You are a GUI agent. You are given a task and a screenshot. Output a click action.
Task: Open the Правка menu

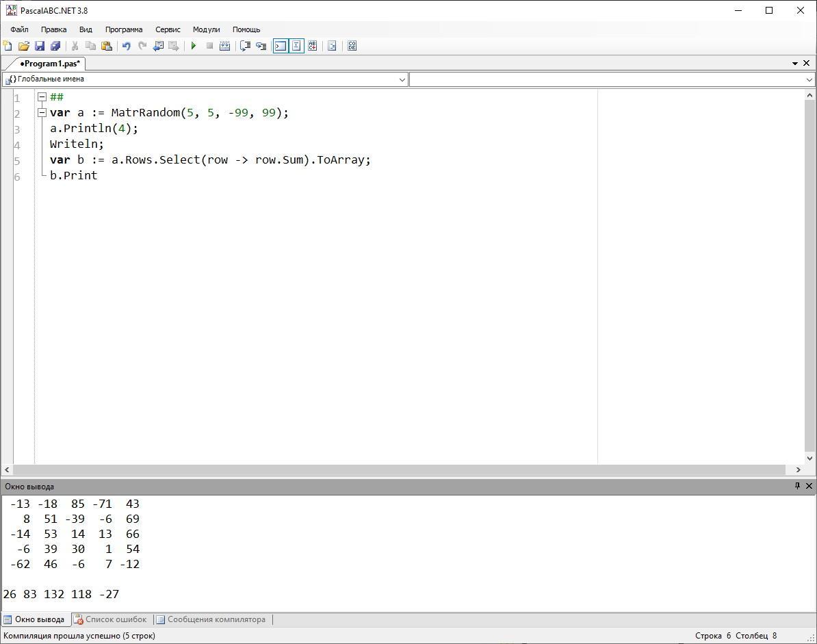point(53,29)
